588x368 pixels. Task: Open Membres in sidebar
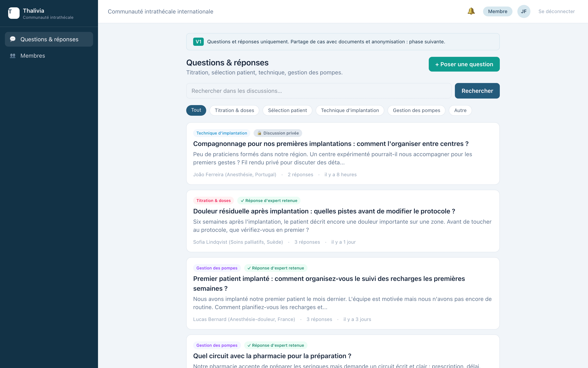tap(49, 56)
